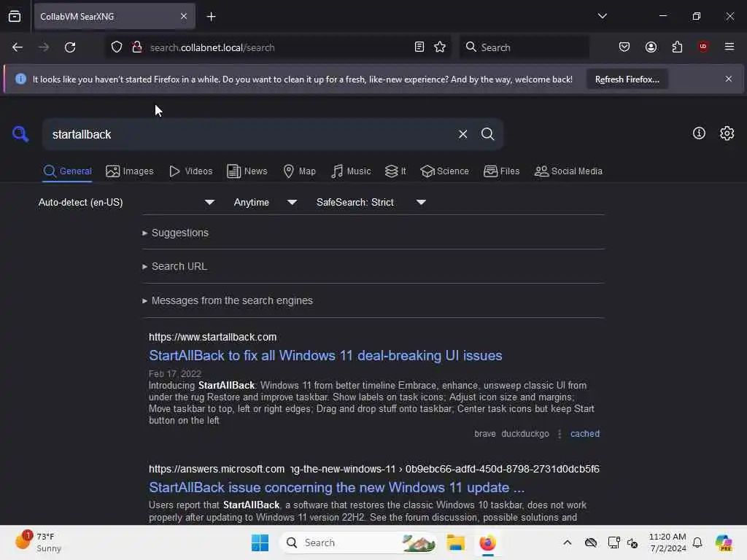Click the Firefox taskbar icon
The image size is (747, 560).
pos(487,542)
